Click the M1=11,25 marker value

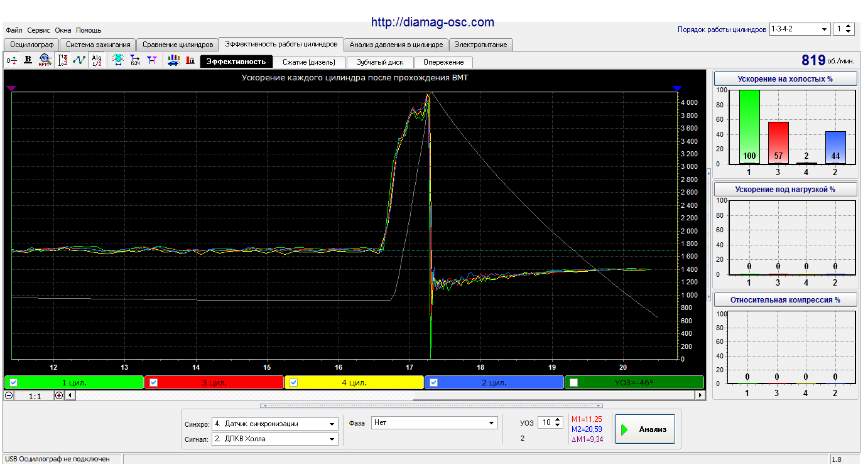(x=587, y=419)
